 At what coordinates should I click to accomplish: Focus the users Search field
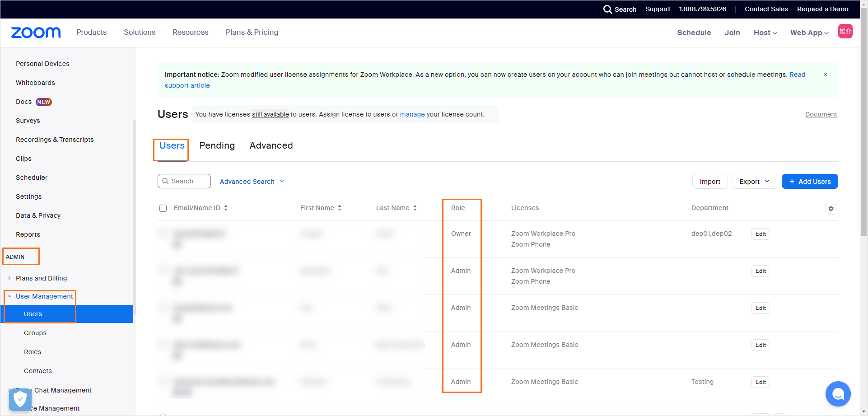pos(184,181)
